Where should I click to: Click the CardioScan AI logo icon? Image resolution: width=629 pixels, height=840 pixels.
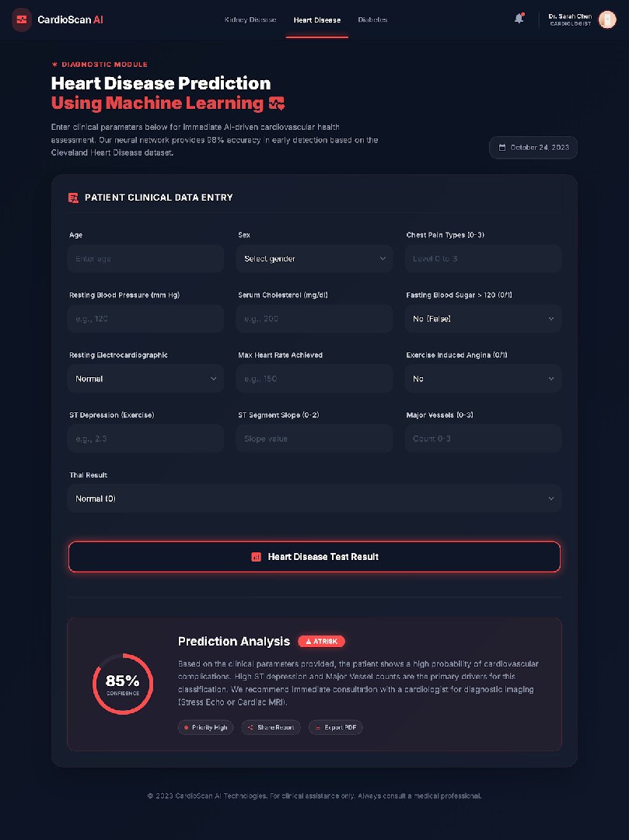click(20, 20)
